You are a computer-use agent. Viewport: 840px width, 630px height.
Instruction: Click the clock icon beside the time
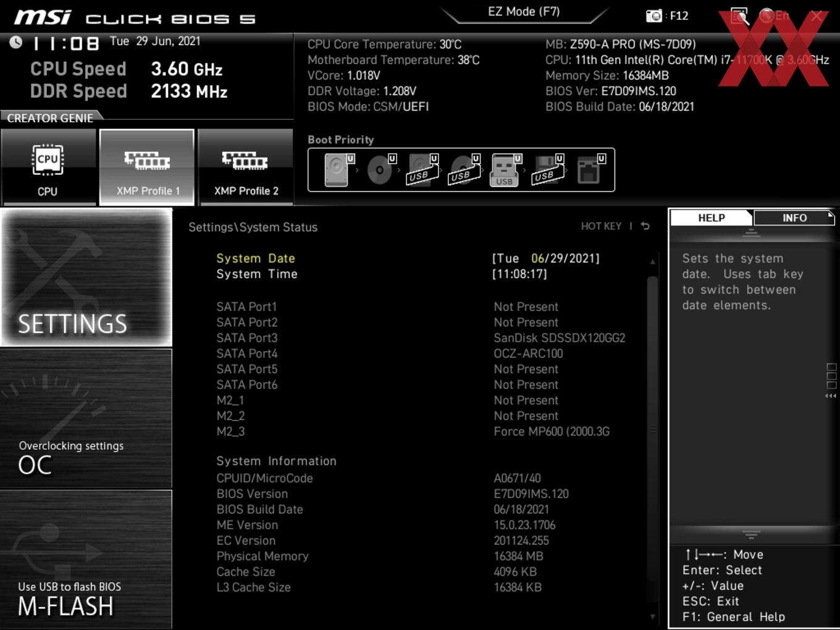point(16,42)
